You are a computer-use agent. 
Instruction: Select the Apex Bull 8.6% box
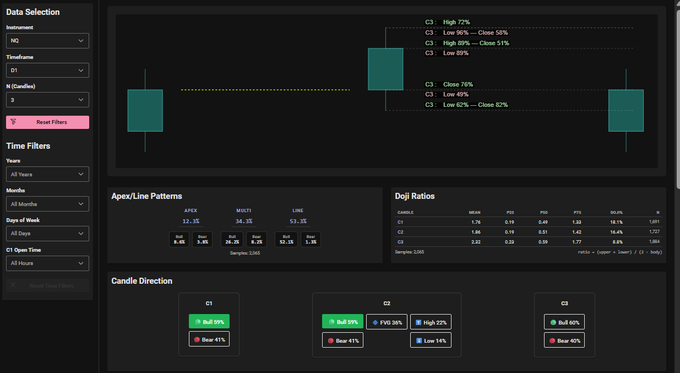click(x=179, y=239)
